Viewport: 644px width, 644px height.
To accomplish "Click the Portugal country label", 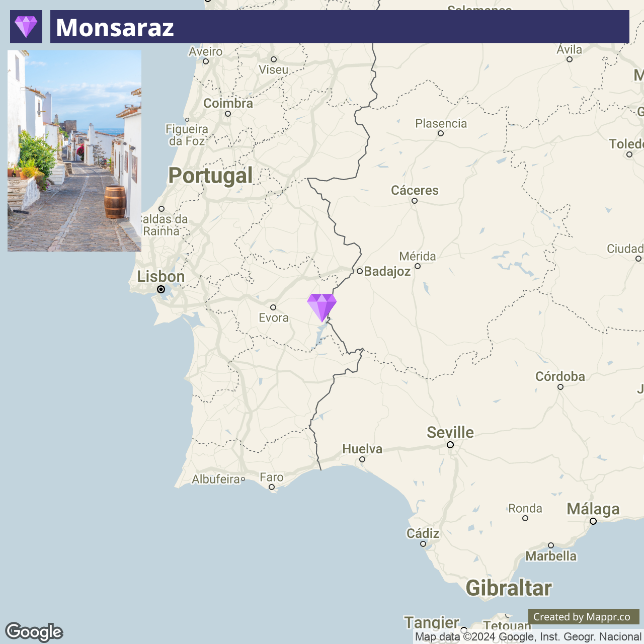I will [210, 176].
